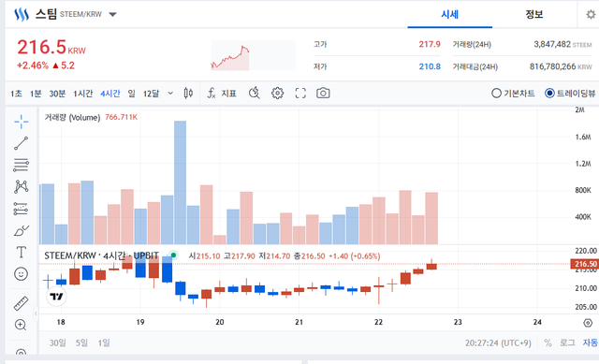Select the 1시간 interval

click(x=83, y=94)
